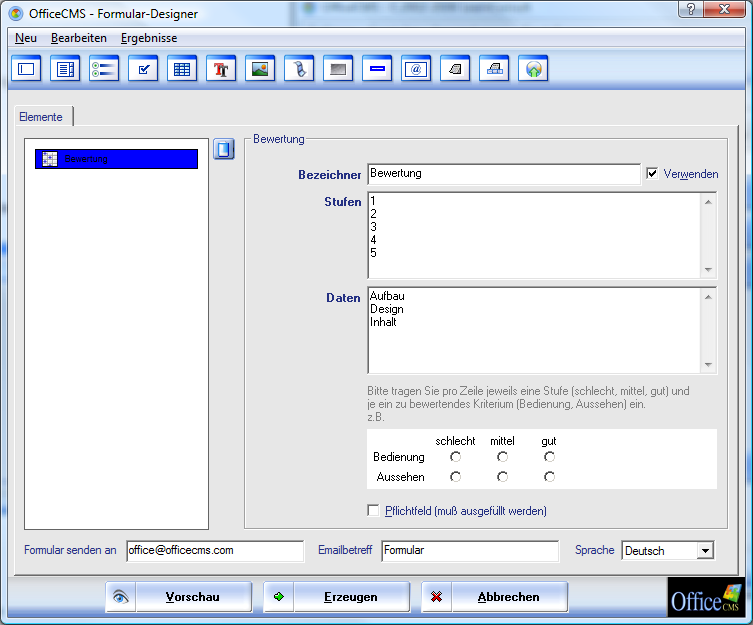753x625 pixels.
Task: Toggle the Verwenden checkbox
Action: [x=652, y=173]
